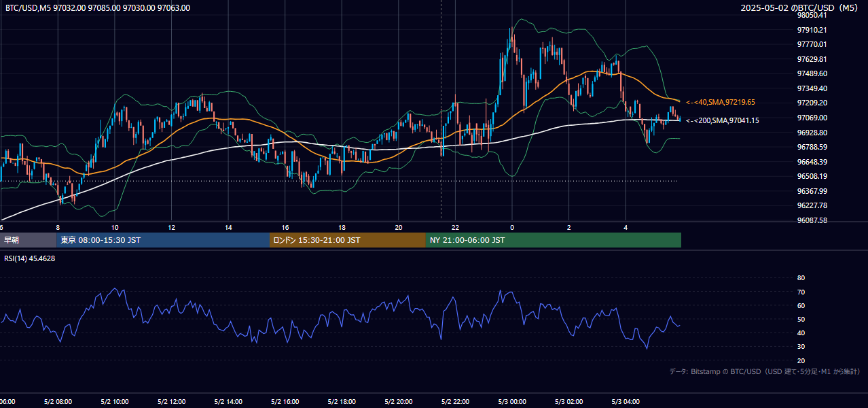The width and height of the screenshot is (868, 408).
Task: Click price axis label 96087.58
Action: [x=812, y=220]
